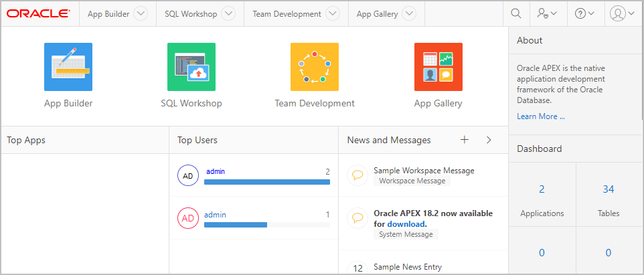Open the Team Development tile icon
This screenshot has width=644, height=275.
pyautogui.click(x=315, y=67)
